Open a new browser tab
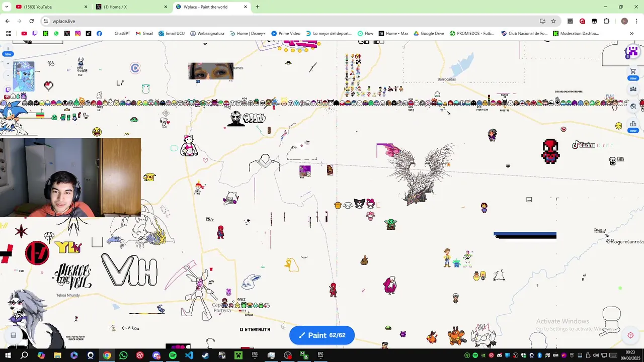This screenshot has width=644, height=362. (x=258, y=7)
